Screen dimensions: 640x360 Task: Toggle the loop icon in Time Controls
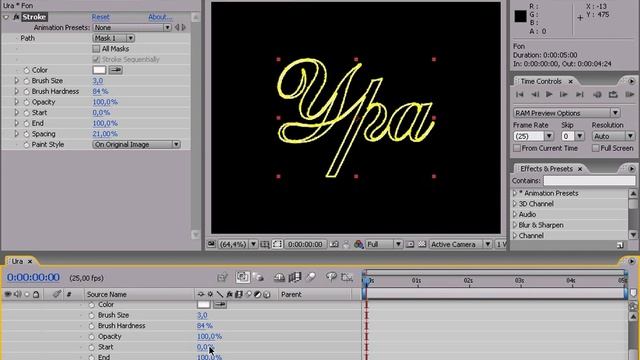(x=613, y=94)
